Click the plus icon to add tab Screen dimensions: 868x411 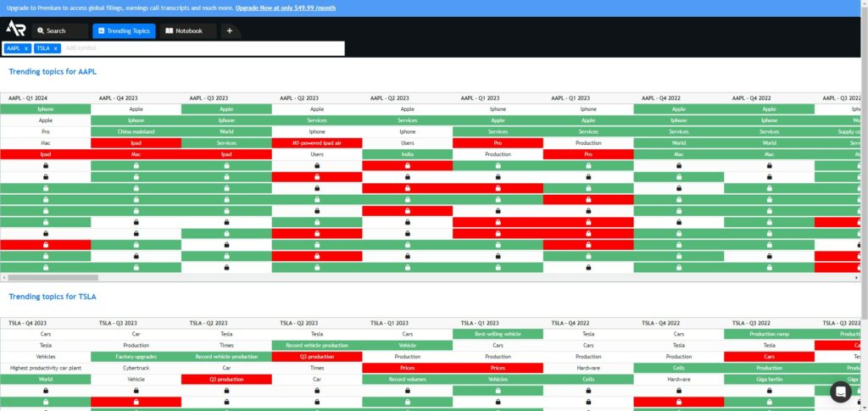229,31
